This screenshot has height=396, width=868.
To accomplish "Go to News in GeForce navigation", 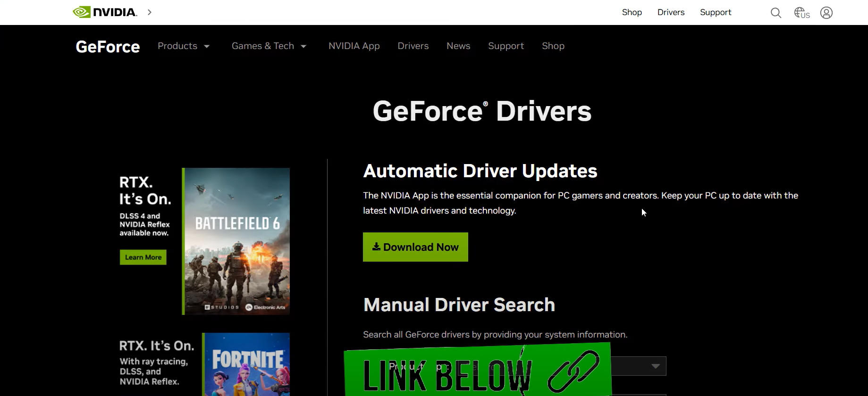I will click(458, 46).
